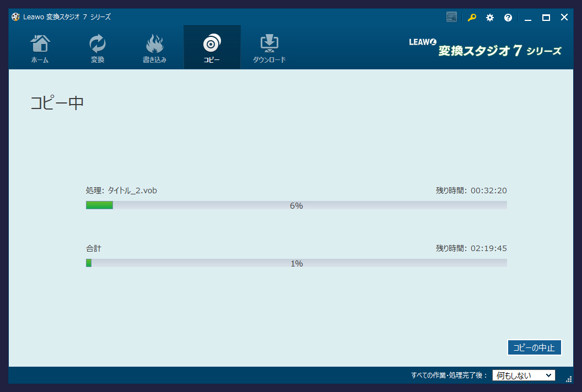
Task: Maximize the Leawo window
Action: point(546,18)
